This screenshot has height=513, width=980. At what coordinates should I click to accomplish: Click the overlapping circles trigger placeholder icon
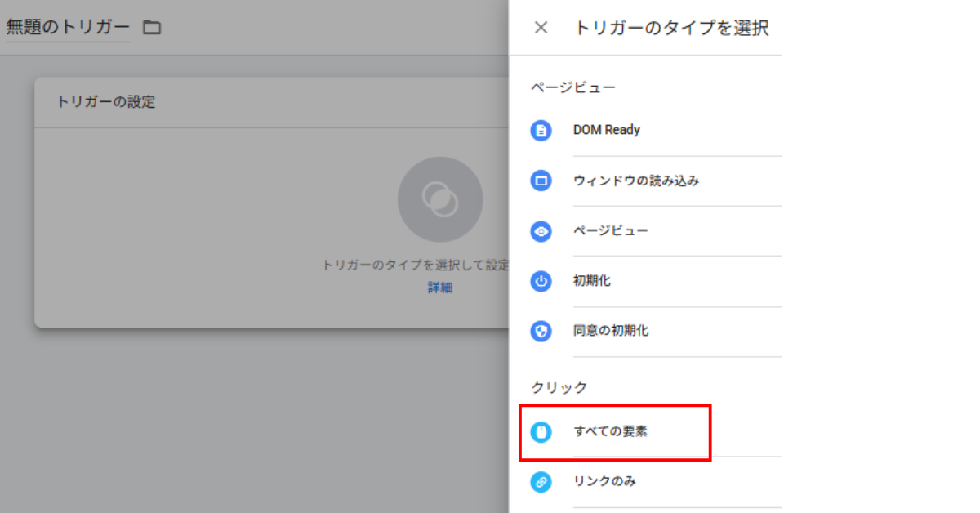click(x=439, y=199)
